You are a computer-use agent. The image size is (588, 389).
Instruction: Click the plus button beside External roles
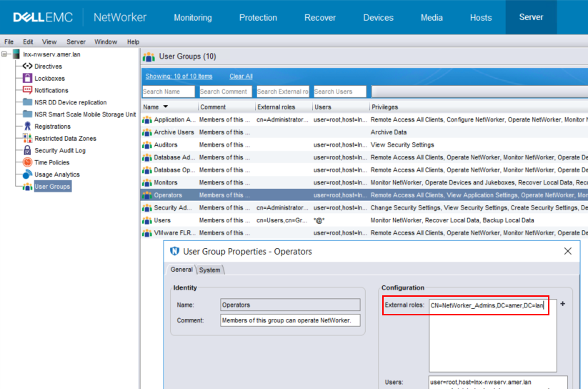pos(562,304)
